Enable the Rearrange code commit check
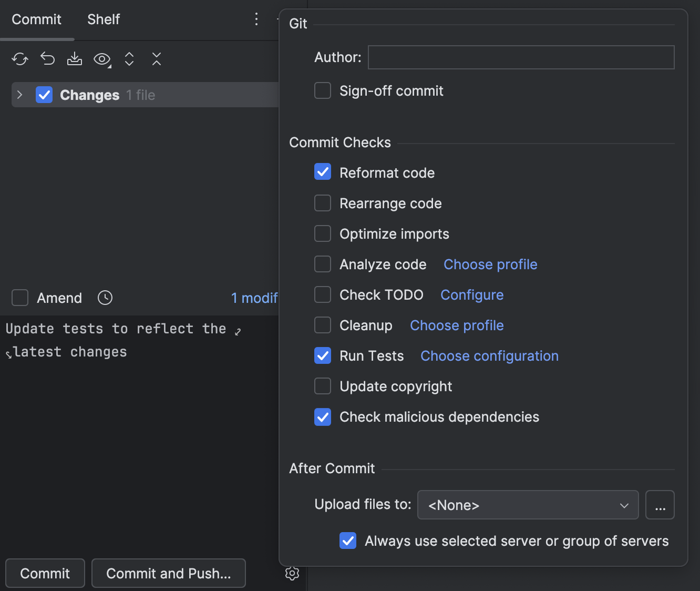Screen dimensions: 700x591 pyautogui.click(x=322, y=203)
